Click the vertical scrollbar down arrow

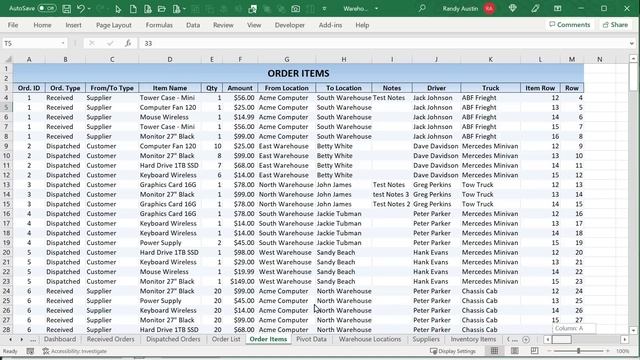point(633,330)
